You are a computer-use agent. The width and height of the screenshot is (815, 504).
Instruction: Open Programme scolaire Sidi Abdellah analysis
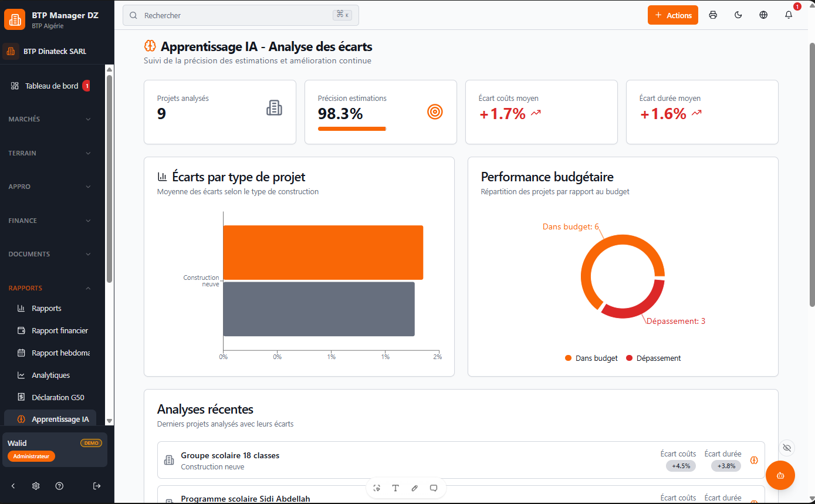(x=461, y=495)
